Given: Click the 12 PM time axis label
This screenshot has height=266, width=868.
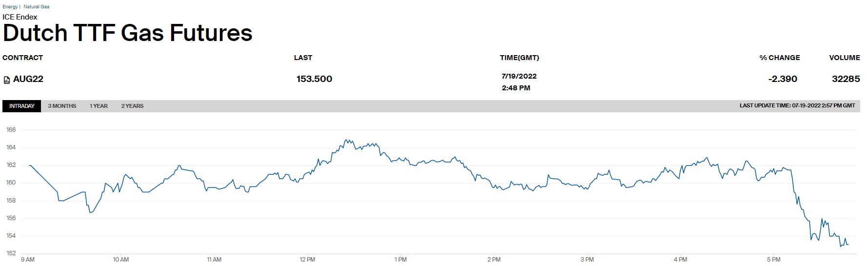Looking at the screenshot, I should click(307, 260).
